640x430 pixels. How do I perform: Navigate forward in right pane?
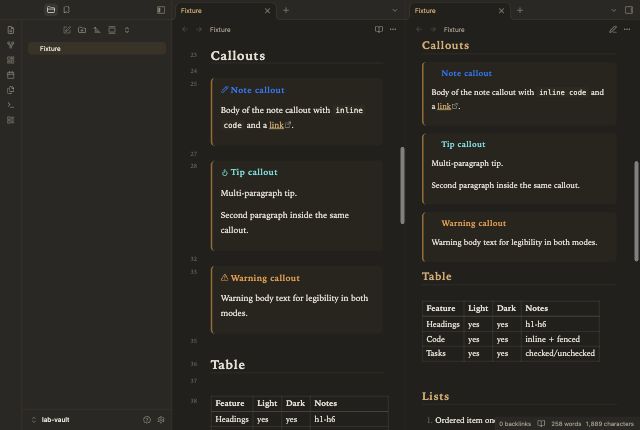(433, 29)
